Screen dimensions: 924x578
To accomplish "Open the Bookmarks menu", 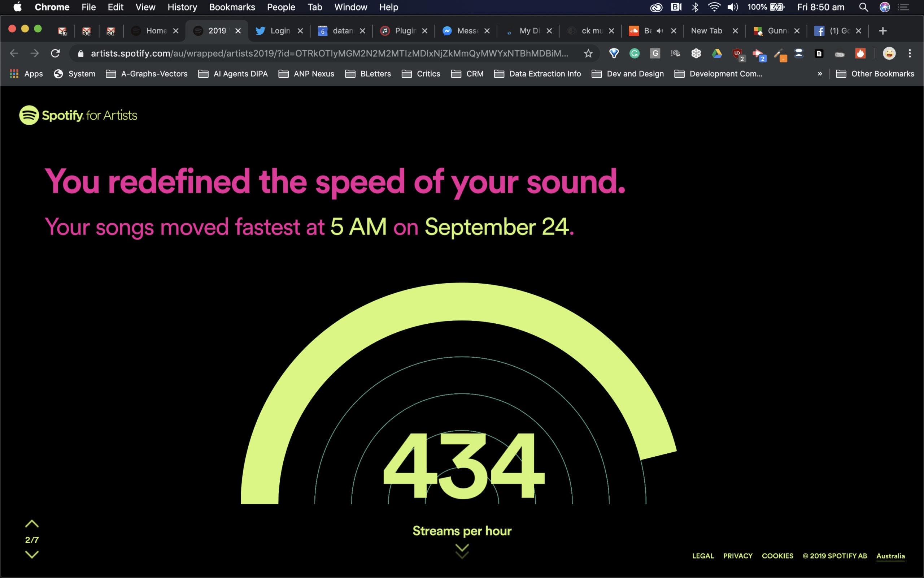I will [232, 7].
